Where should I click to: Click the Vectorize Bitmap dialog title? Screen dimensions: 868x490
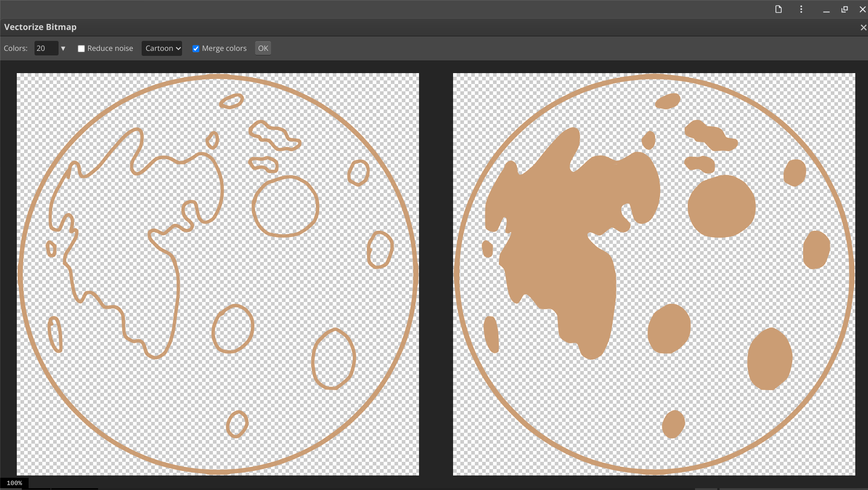pos(40,27)
